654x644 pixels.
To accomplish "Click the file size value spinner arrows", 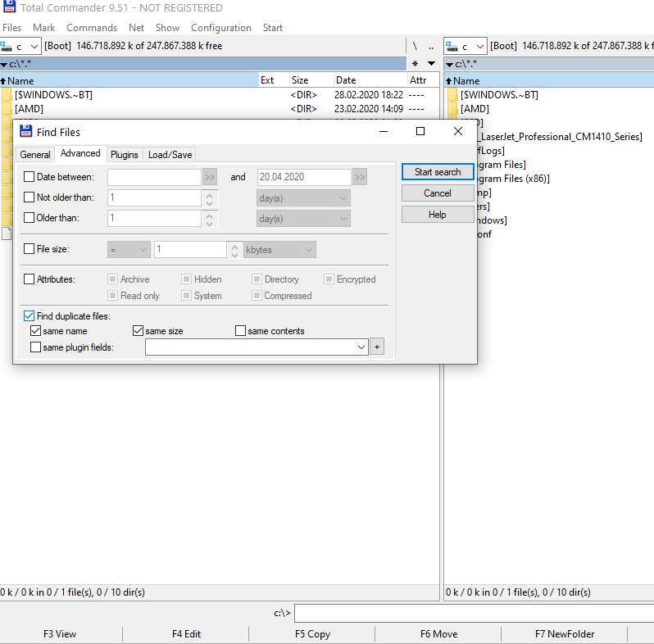I will pos(235,250).
